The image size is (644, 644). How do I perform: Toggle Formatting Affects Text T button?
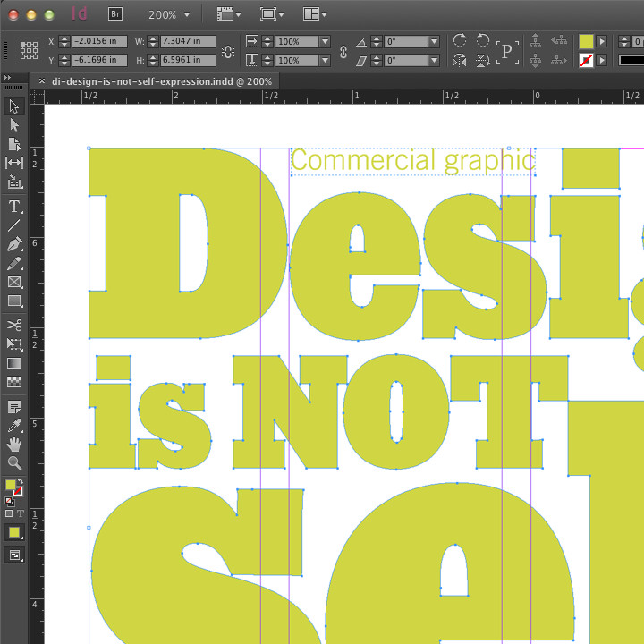20,513
